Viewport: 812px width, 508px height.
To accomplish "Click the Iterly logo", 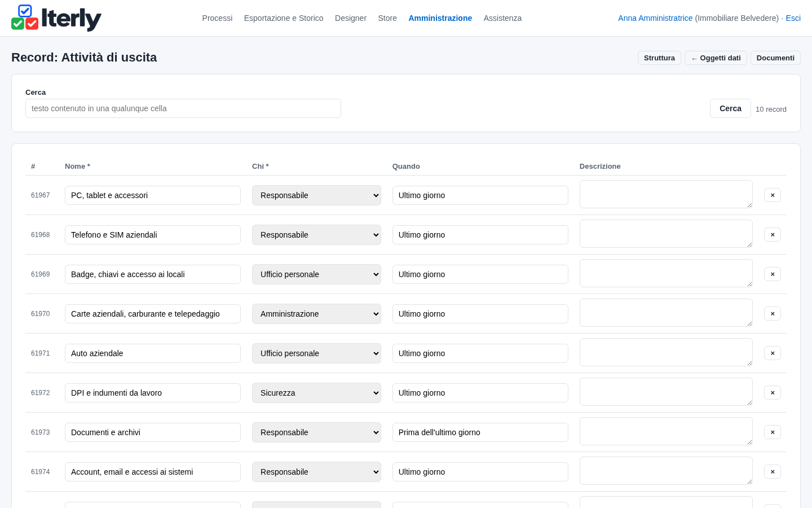I will (x=56, y=18).
